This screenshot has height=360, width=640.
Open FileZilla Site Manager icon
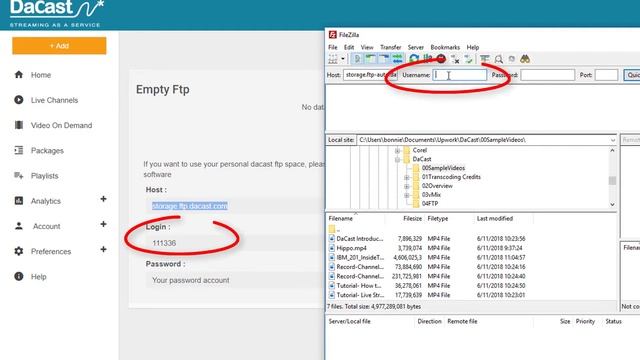[x=333, y=59]
